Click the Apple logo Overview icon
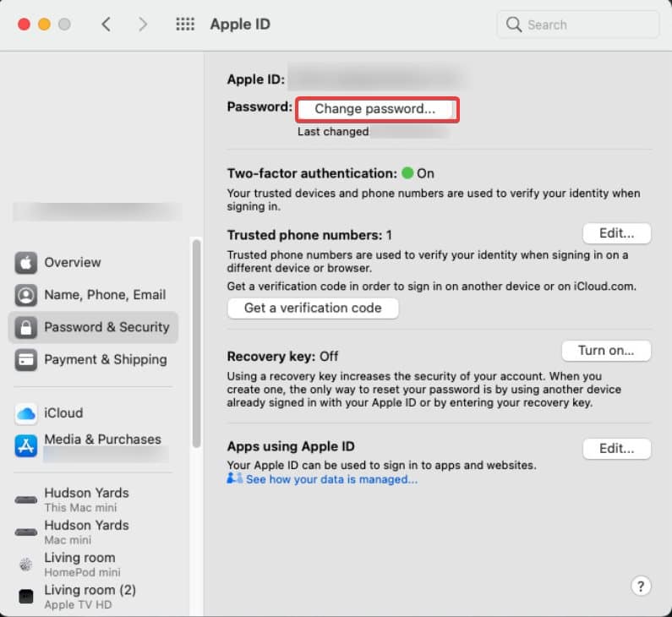The height and width of the screenshot is (617, 672). (x=25, y=263)
